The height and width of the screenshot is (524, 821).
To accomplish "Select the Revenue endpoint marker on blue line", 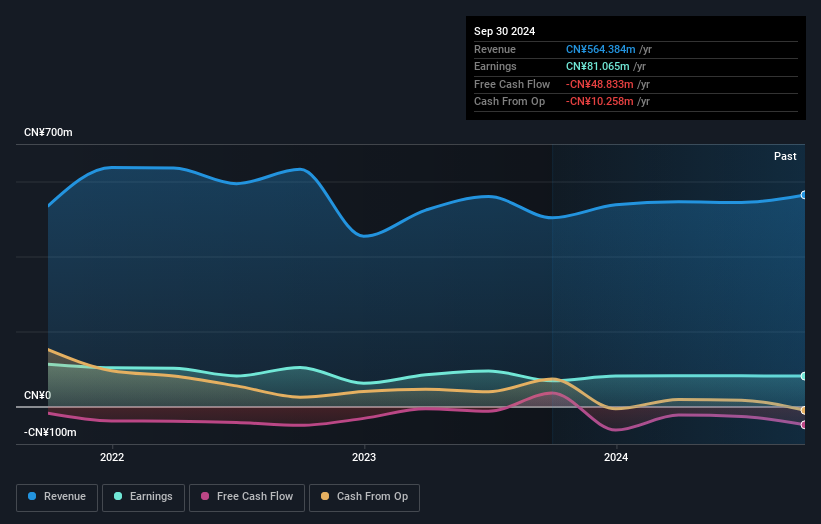I will [x=804, y=195].
